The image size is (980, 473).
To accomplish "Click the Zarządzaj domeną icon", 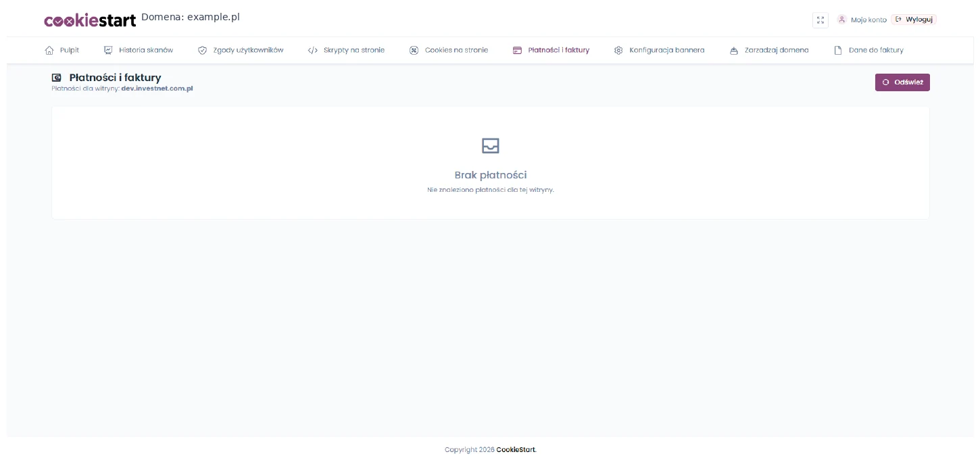I will point(734,50).
